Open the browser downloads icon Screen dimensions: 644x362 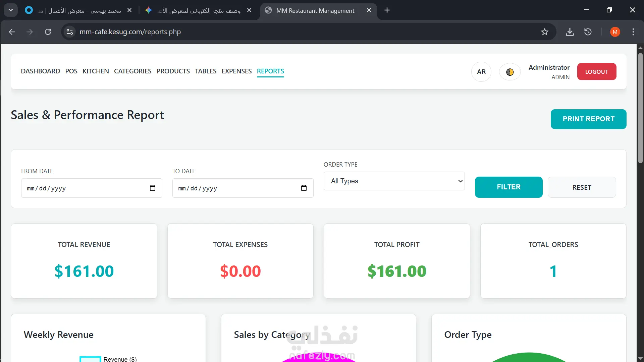pos(570,32)
